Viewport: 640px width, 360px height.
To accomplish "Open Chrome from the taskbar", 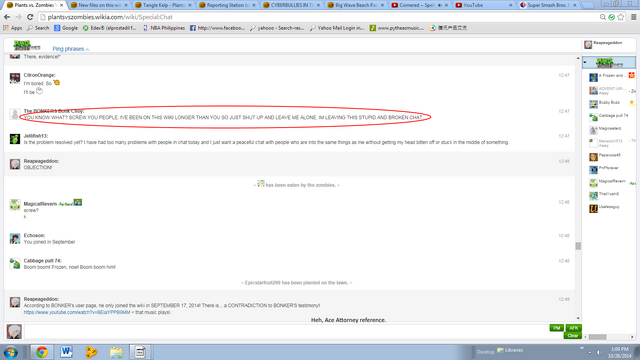I will pos(42,352).
